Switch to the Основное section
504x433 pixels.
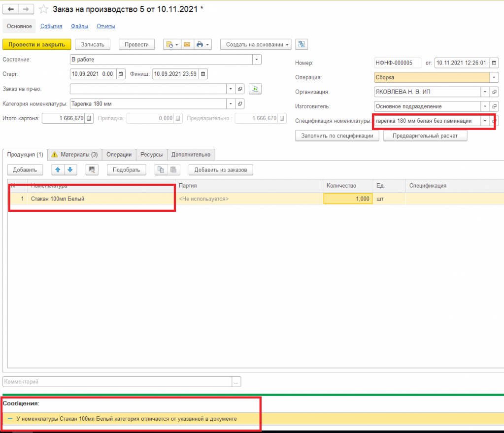(19, 27)
